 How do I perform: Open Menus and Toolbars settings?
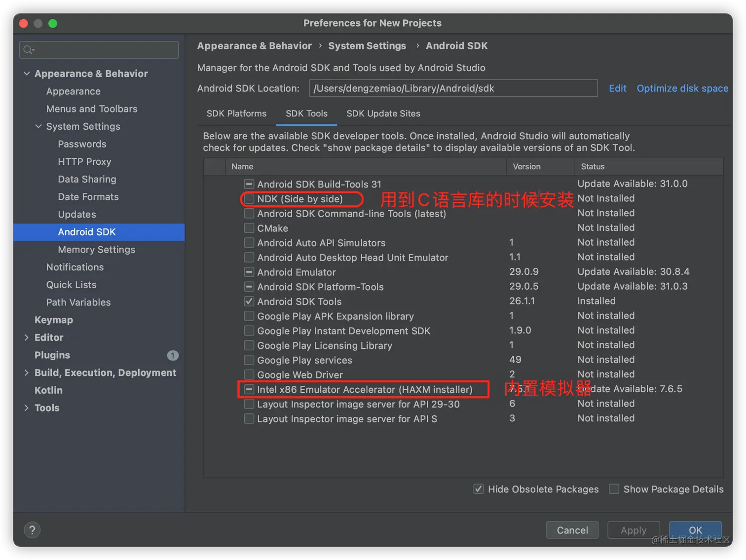point(92,109)
